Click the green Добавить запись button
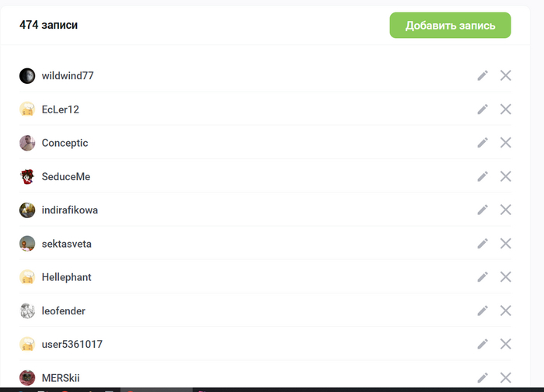The width and height of the screenshot is (544, 392). [450, 26]
